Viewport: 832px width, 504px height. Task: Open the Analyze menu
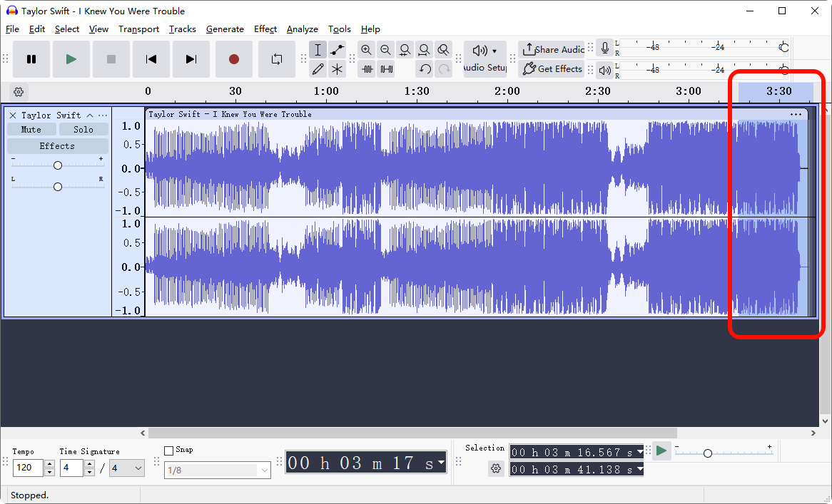click(x=302, y=29)
